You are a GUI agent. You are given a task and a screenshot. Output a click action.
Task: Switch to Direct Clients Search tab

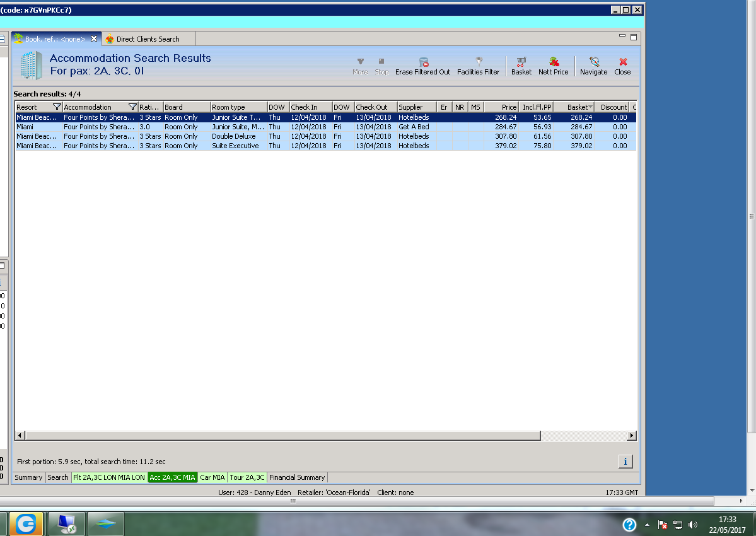coord(148,39)
